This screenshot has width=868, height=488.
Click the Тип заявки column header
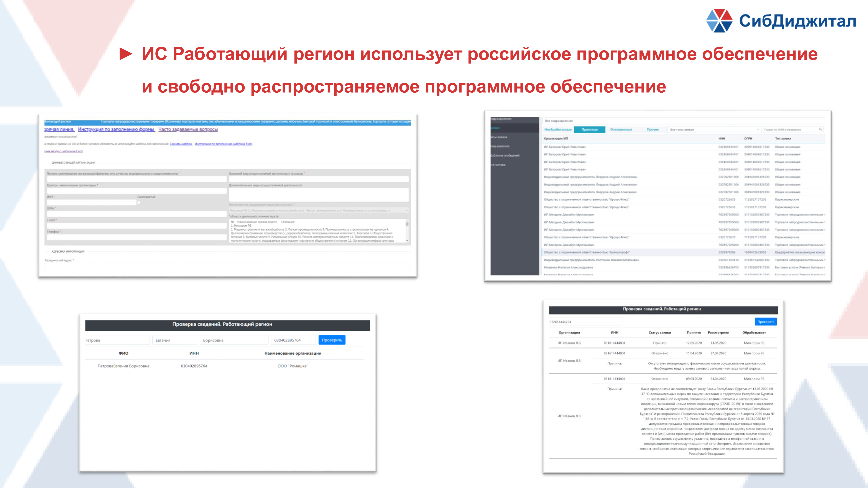click(783, 138)
